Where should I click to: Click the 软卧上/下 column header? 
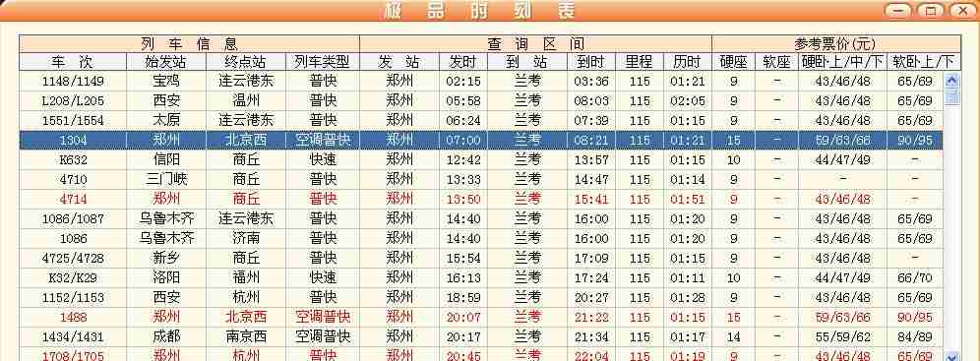[x=924, y=62]
